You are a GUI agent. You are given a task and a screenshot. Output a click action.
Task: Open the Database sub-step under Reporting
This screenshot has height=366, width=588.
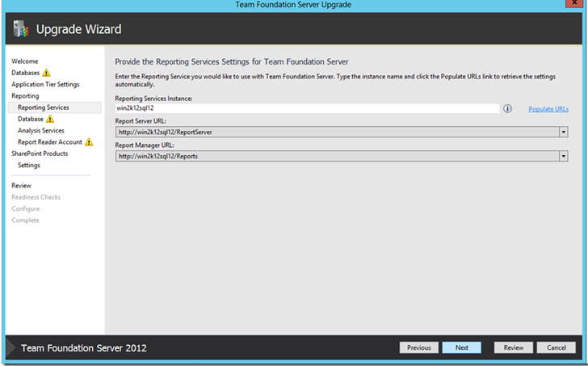click(31, 119)
